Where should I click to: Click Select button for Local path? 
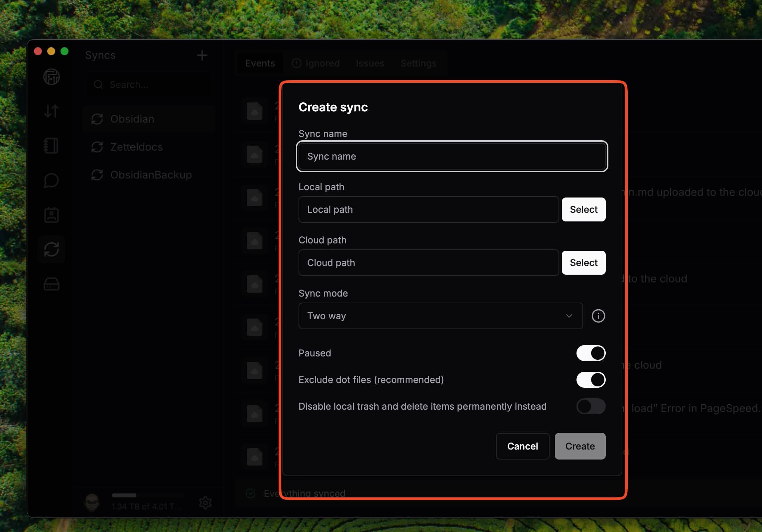[x=583, y=209]
